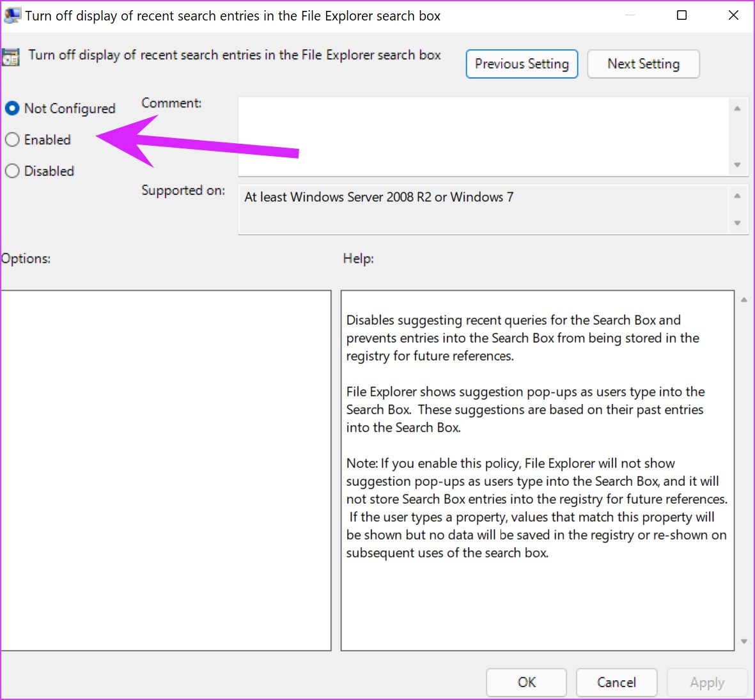Click the title bar window icon

coord(12,15)
